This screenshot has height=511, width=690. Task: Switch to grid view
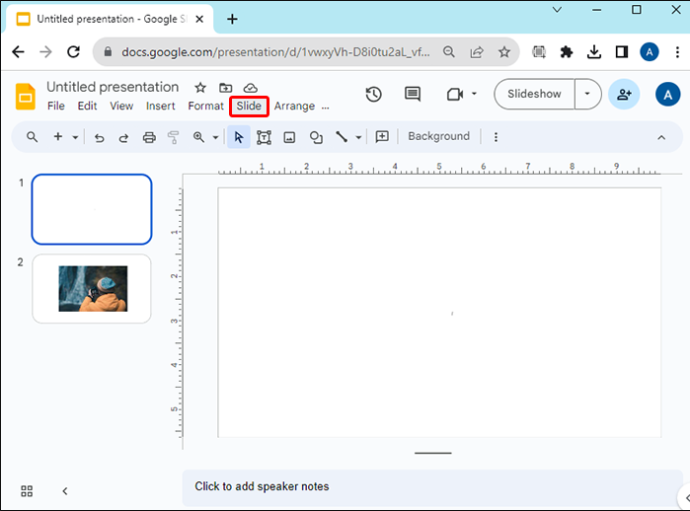pyautogui.click(x=27, y=491)
